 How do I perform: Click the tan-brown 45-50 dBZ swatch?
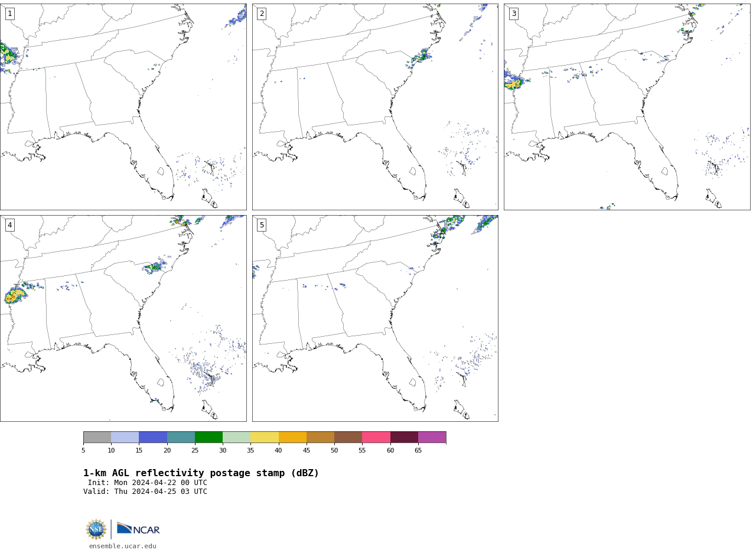(320, 437)
